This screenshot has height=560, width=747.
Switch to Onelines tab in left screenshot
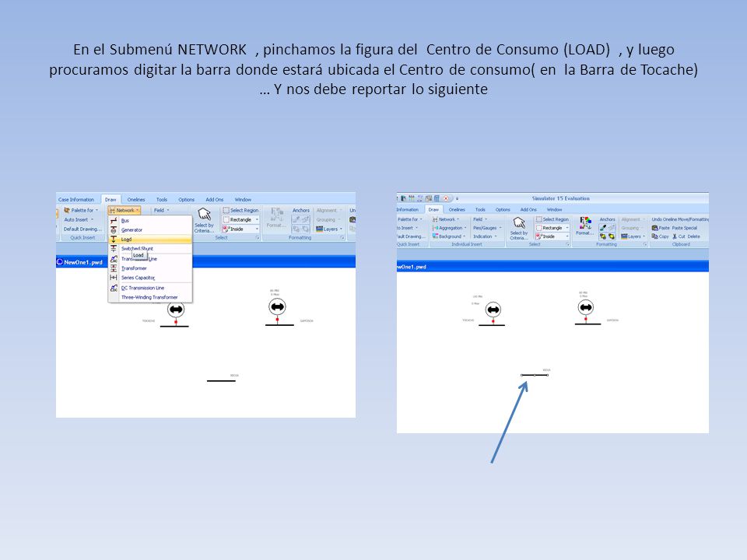[x=135, y=200]
